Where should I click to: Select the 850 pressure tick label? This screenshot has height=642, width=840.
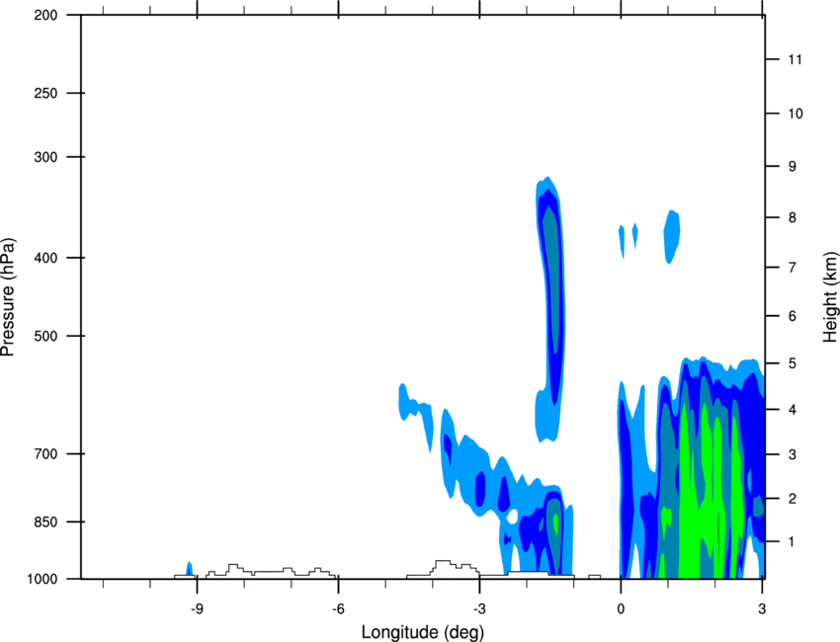click(x=45, y=522)
